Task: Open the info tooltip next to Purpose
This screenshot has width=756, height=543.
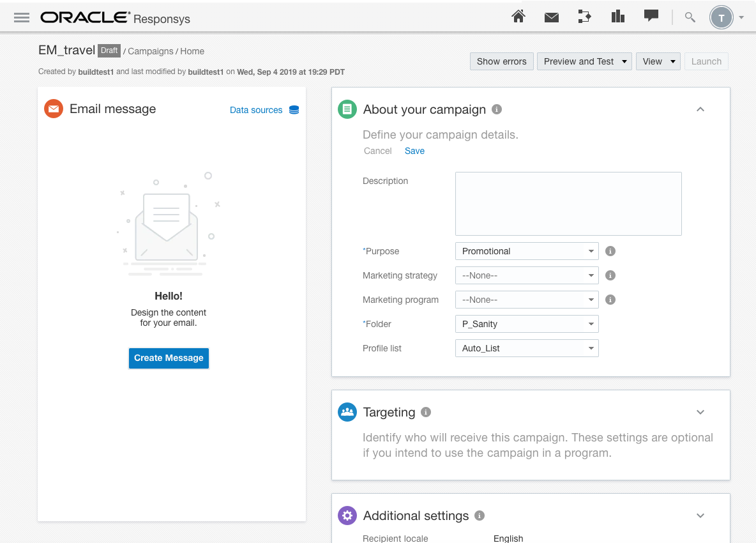Action: pyautogui.click(x=610, y=251)
